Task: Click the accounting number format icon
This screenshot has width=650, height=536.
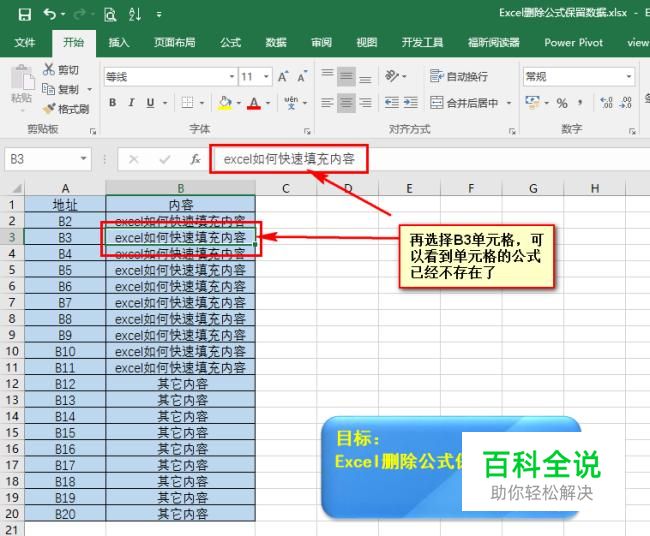Action: [x=532, y=102]
